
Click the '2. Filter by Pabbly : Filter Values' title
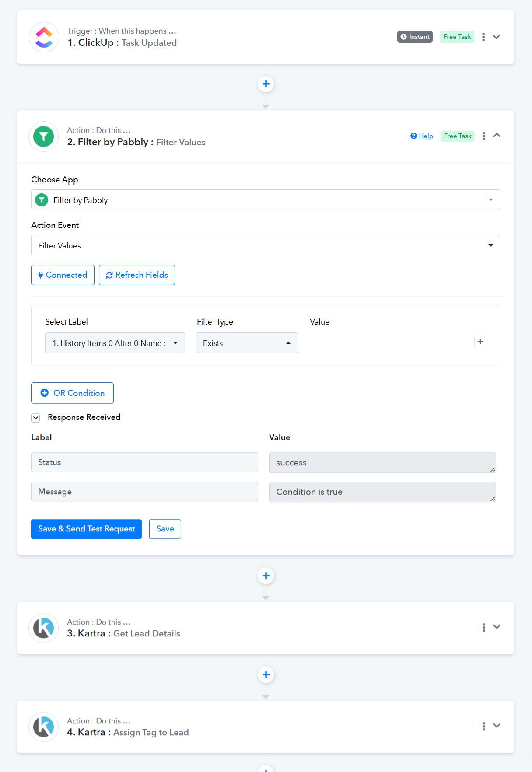(136, 142)
